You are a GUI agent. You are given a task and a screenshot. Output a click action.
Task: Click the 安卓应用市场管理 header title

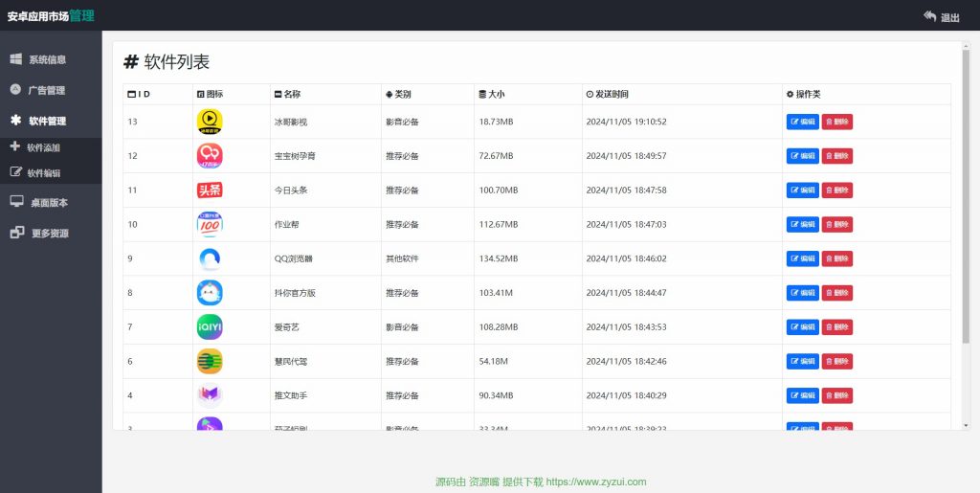(x=51, y=16)
